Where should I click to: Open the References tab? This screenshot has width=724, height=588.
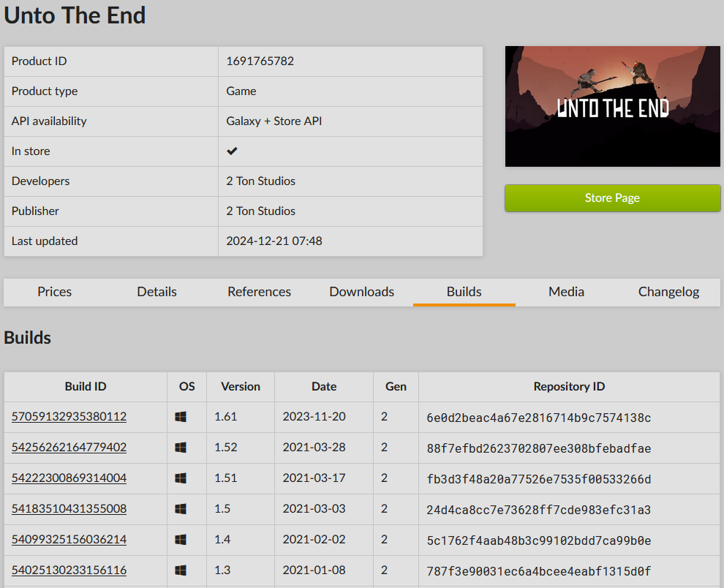pos(259,292)
